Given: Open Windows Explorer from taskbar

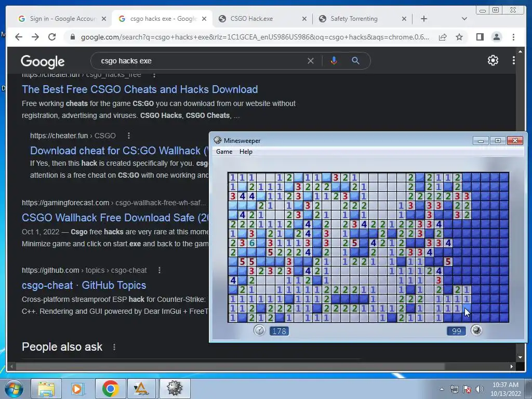Looking at the screenshot, I should (46, 389).
